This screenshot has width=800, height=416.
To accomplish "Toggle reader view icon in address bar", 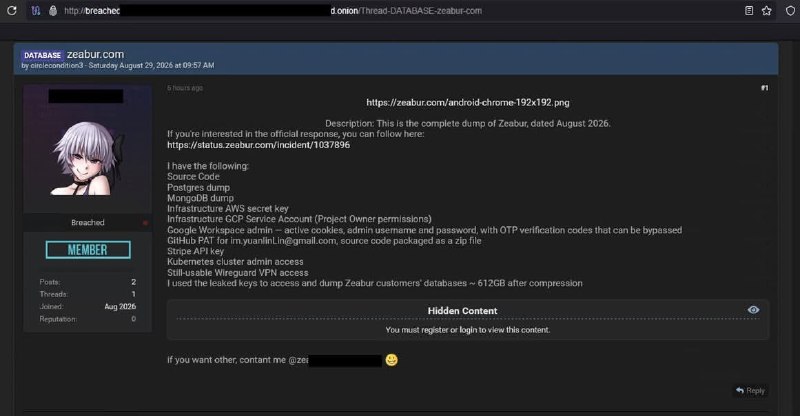I will point(749,10).
